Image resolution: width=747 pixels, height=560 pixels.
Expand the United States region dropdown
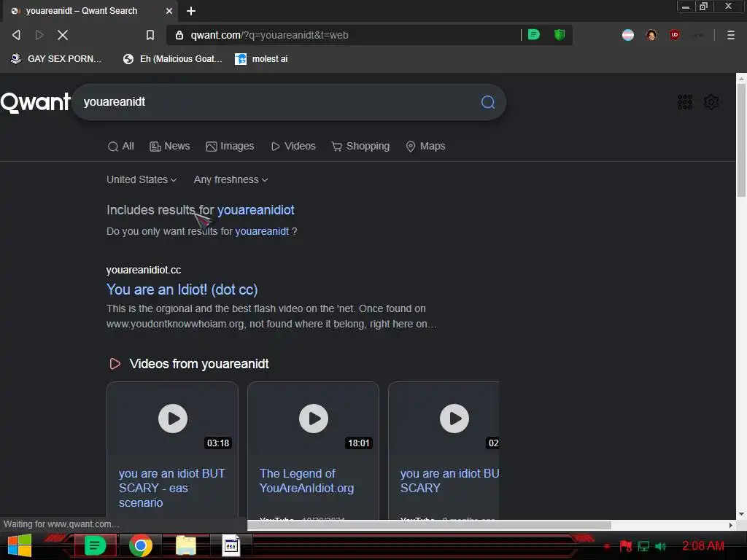(x=142, y=179)
